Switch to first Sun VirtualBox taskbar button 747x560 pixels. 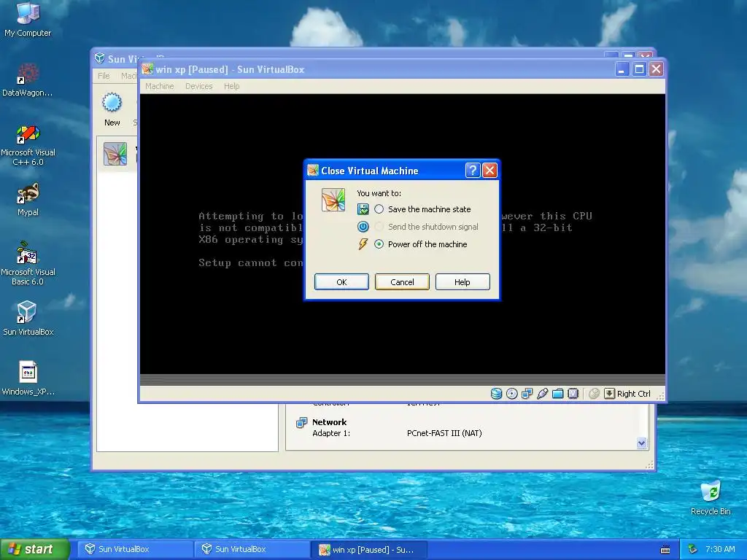coord(135,550)
